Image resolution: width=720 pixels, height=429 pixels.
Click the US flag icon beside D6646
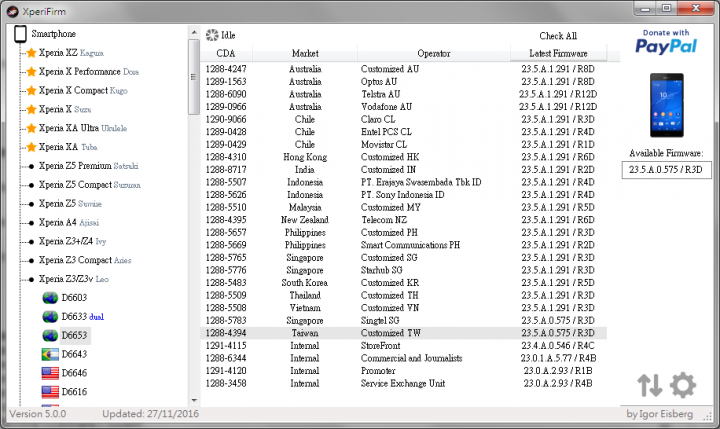[x=50, y=373]
